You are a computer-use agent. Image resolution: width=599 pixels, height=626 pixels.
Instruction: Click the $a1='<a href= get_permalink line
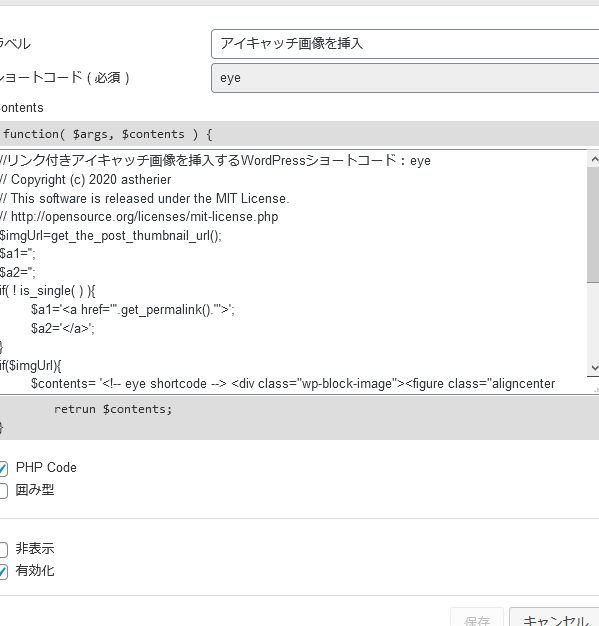(x=133, y=309)
